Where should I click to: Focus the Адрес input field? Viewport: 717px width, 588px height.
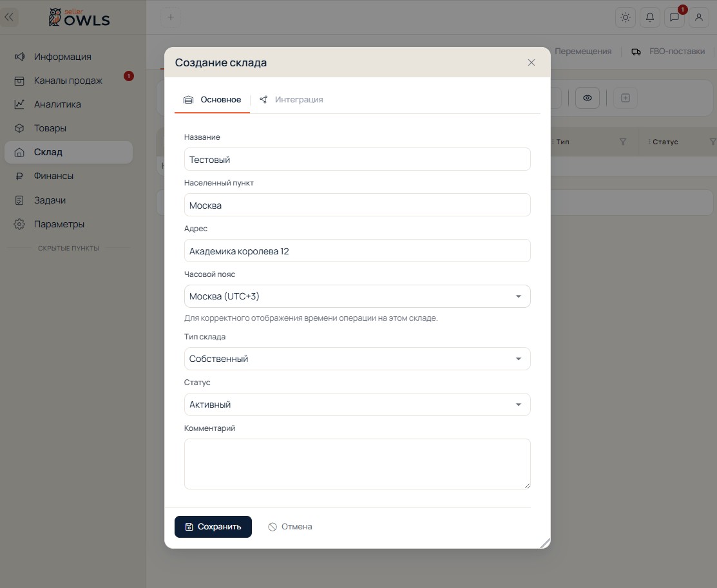pos(357,251)
